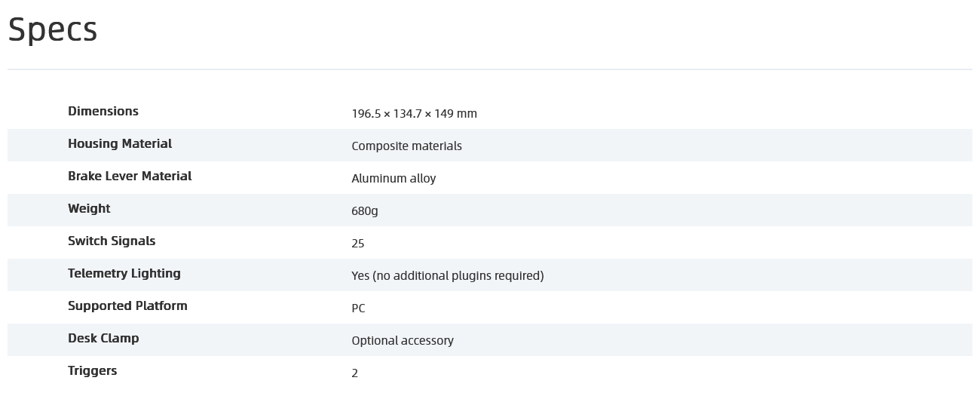Viewport: 980px width, 396px height.
Task: Click the Switch Signals label
Action: pyautogui.click(x=112, y=241)
